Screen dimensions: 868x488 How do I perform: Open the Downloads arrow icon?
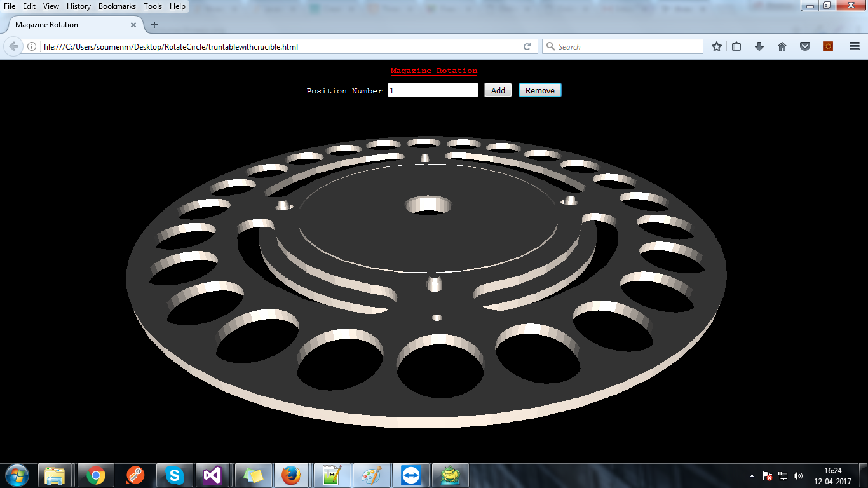point(759,46)
